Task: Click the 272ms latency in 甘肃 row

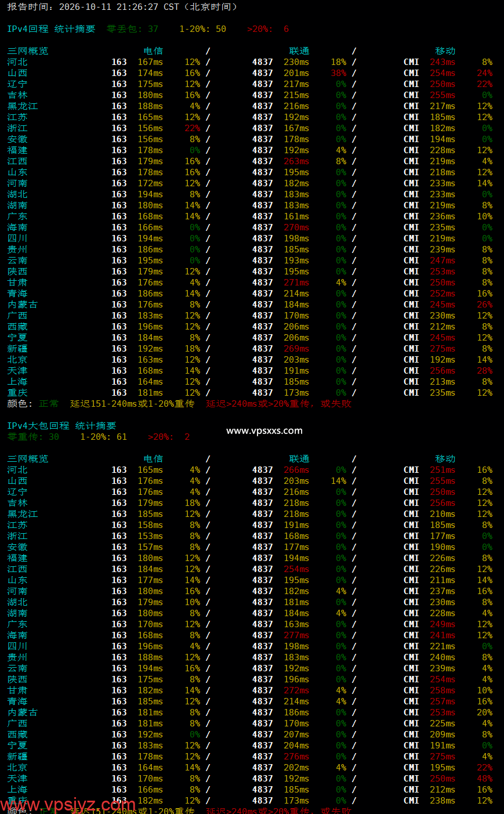Action: pos(296,690)
